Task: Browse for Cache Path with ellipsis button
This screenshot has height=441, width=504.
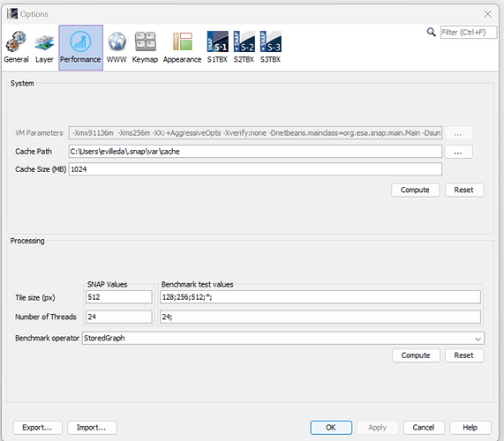Action: pyautogui.click(x=458, y=152)
